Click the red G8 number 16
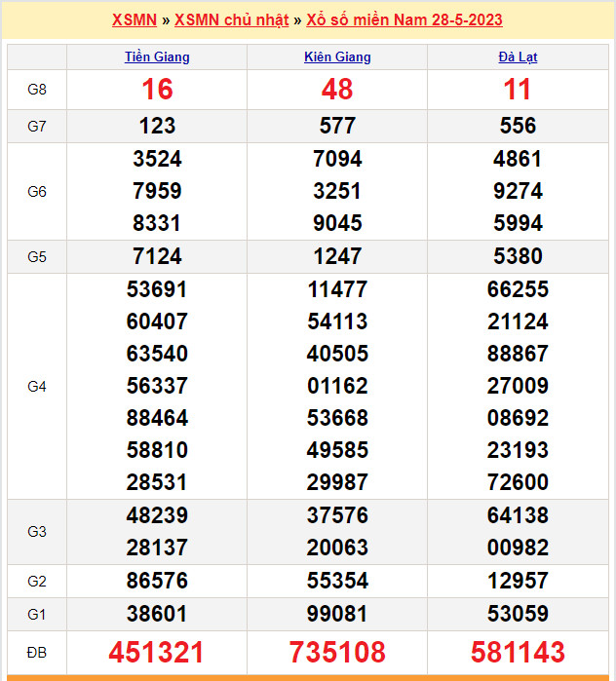616x681 pixels. (x=157, y=90)
